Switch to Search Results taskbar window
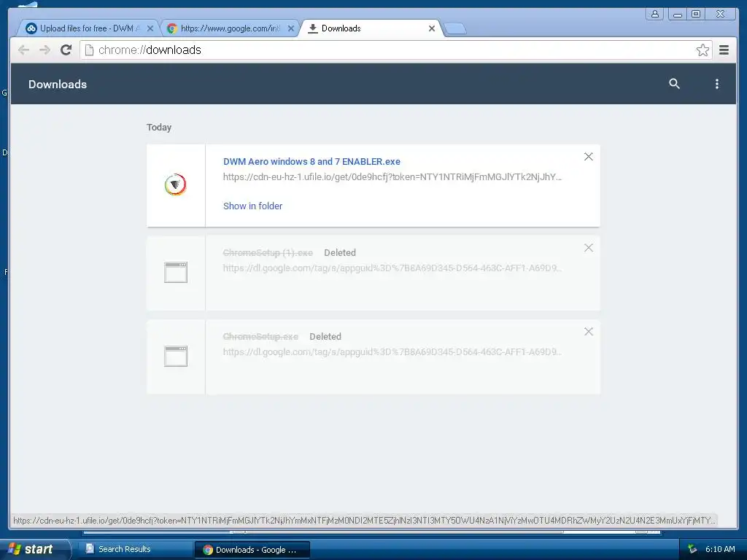747x560 pixels. tap(135, 549)
